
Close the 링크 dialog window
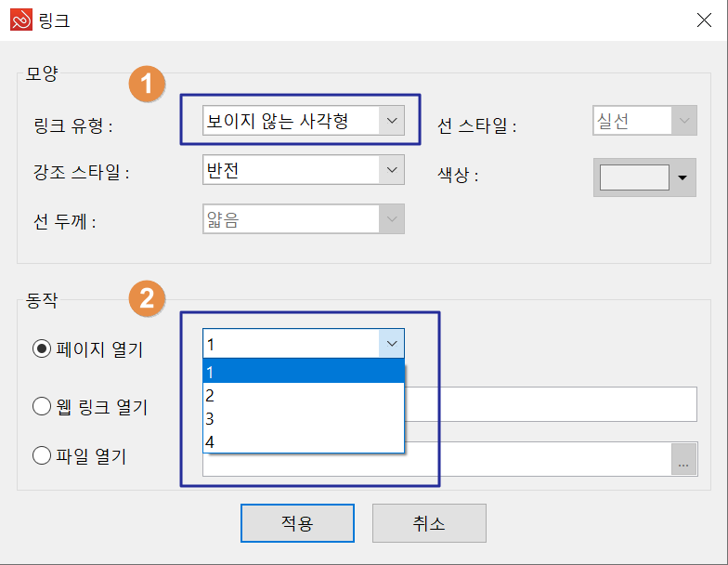pyautogui.click(x=704, y=20)
